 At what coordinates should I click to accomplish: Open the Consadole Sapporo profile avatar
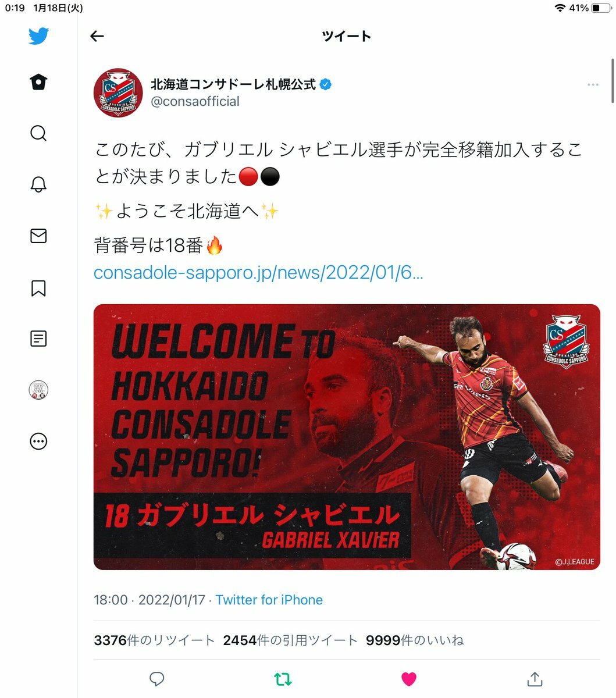[x=118, y=93]
